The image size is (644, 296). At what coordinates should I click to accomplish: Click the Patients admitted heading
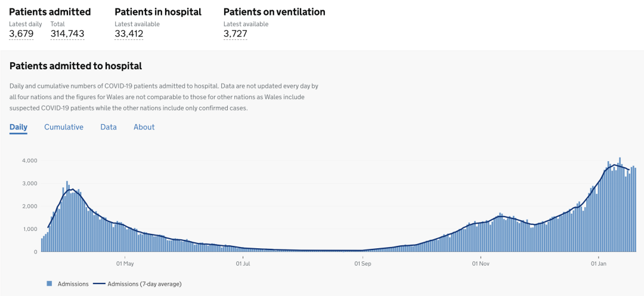click(50, 12)
